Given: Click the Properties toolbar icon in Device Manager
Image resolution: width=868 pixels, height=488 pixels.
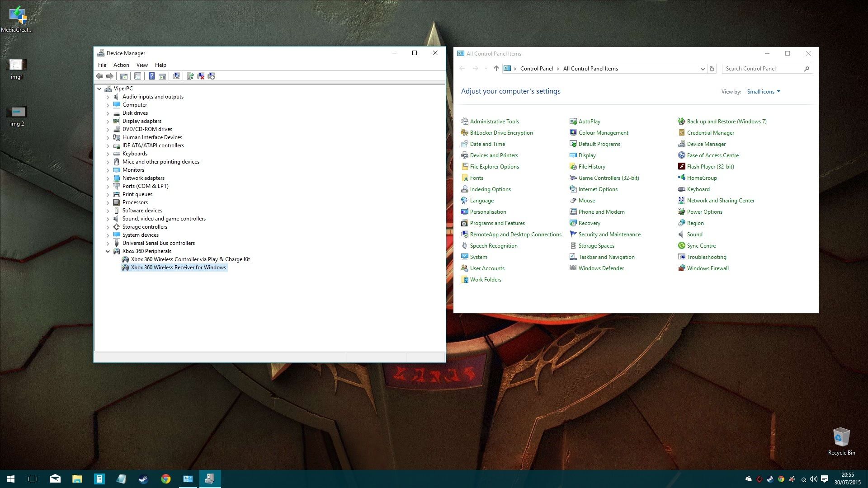Looking at the screenshot, I should coord(138,76).
